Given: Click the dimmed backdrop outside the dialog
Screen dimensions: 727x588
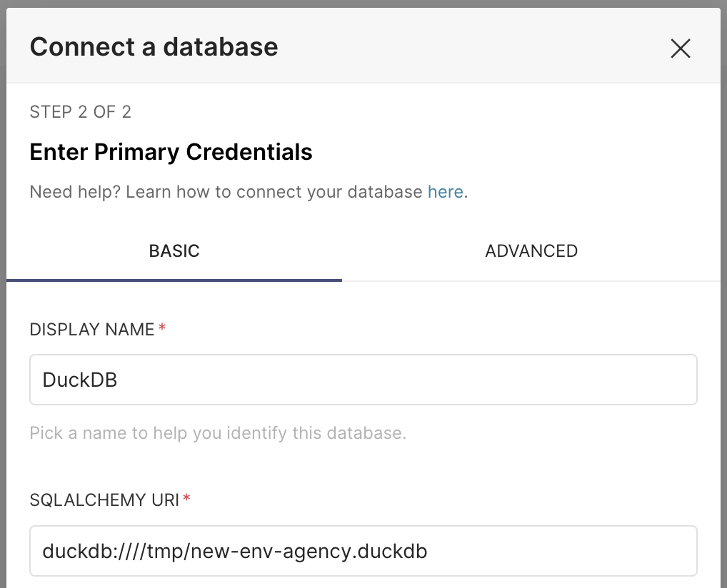Looking at the screenshot, I should (3, 285).
